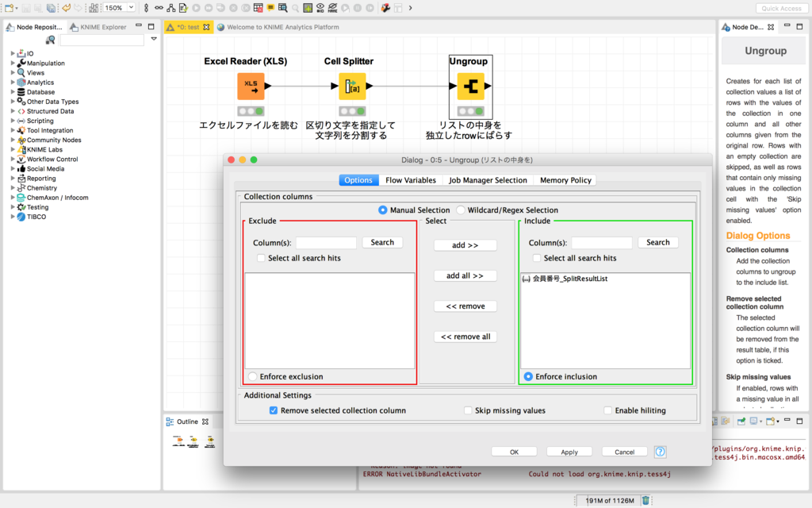812x508 pixels.
Task: Expand the Community Nodes category
Action: 13,140
